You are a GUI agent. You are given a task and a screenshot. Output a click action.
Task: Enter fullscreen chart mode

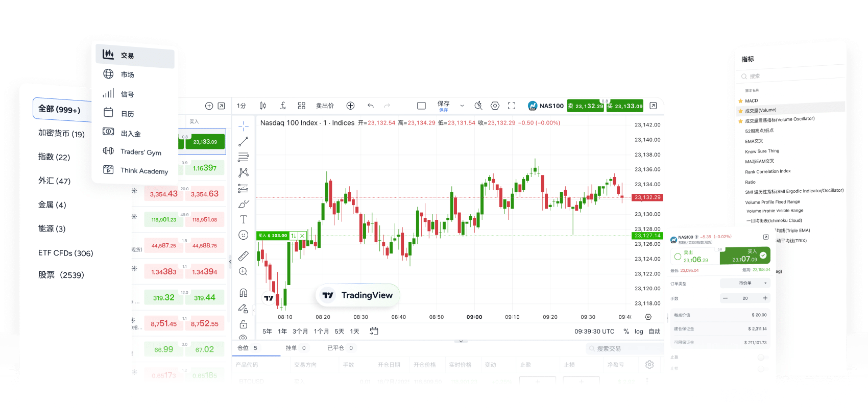[x=512, y=106]
